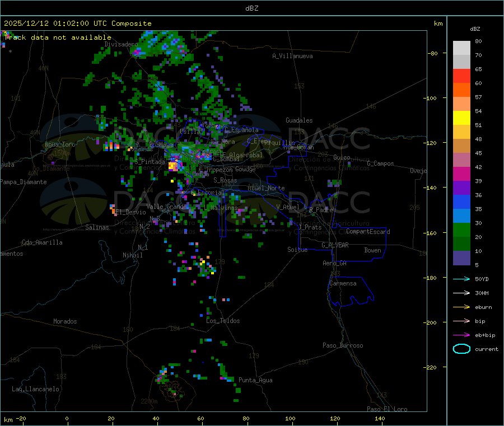Select the red swatch between 65 and 60 dBZ
Image resolution: width=504 pixels, height=426 pixels.
pos(461,76)
